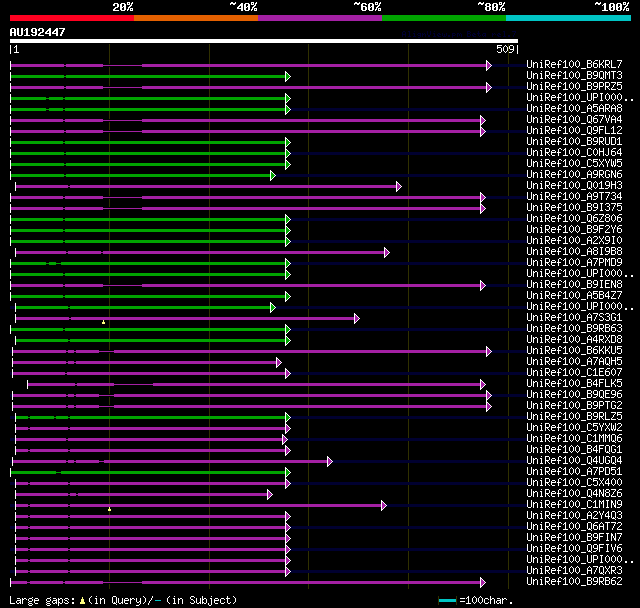Click the yellow query gap marker under C1MIN9 row
This screenshot has width=640, height=608.
point(109,509)
